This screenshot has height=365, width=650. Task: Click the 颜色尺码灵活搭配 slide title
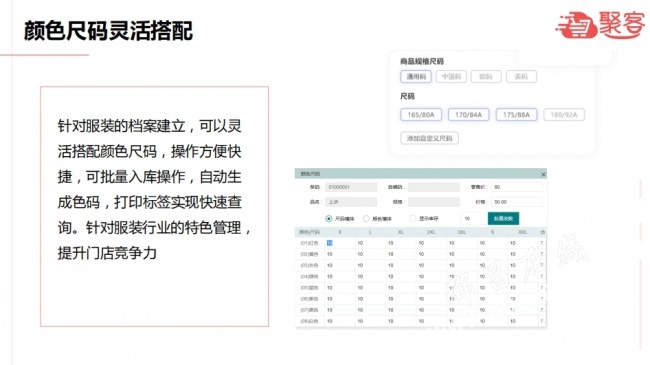point(108,31)
